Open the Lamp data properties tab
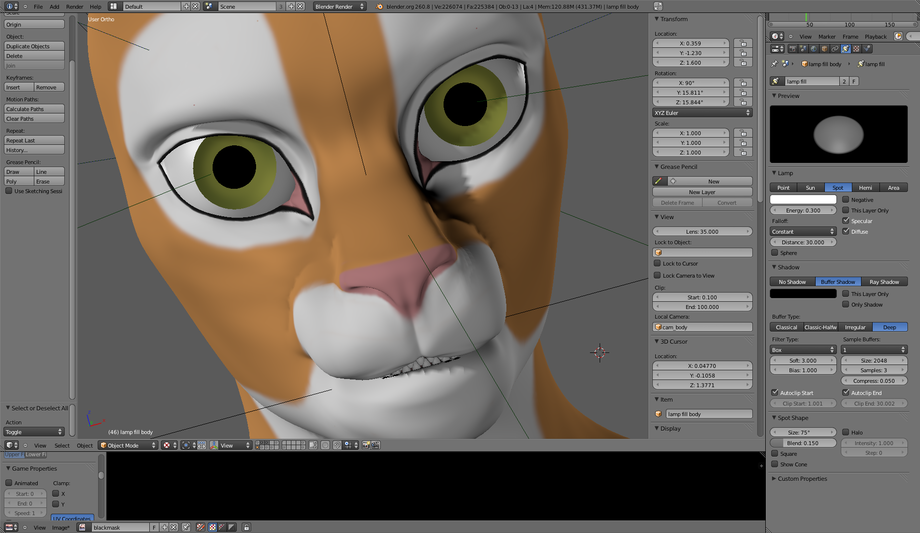 (845, 49)
